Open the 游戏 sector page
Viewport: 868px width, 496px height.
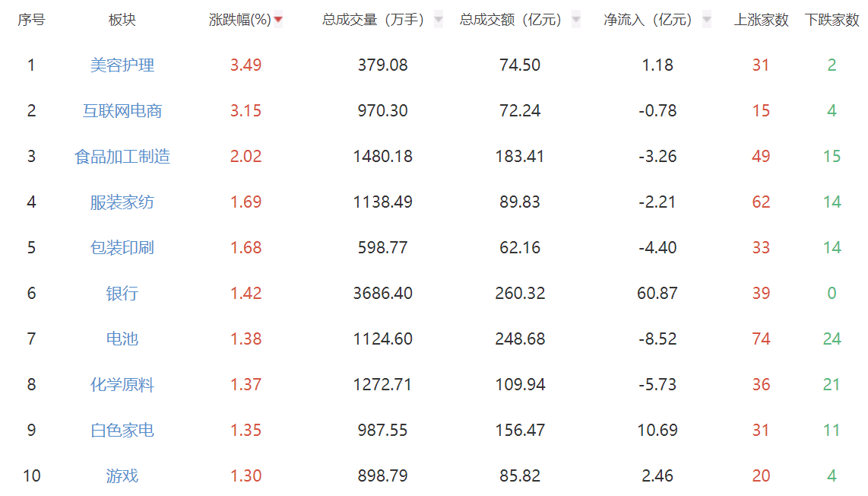point(122,475)
